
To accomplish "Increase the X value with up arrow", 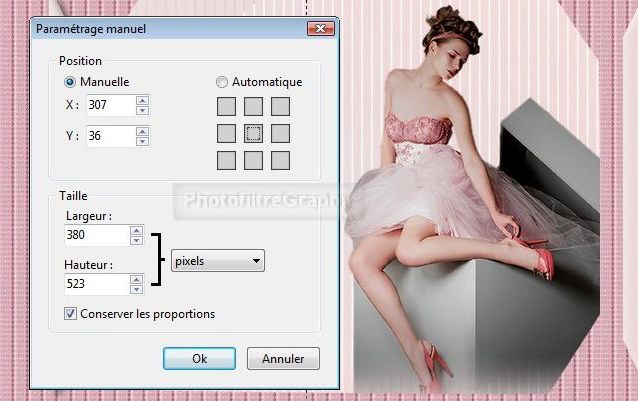I will tap(142, 100).
